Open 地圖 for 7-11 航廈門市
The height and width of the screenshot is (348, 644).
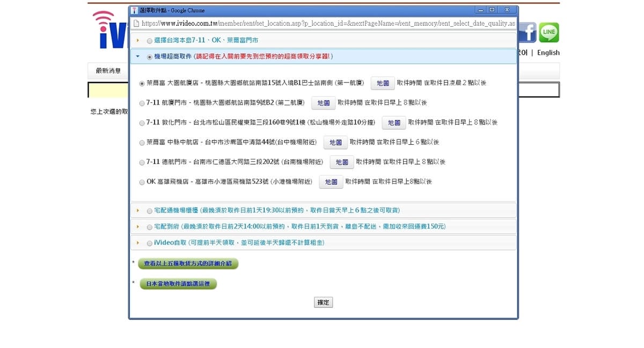click(324, 103)
